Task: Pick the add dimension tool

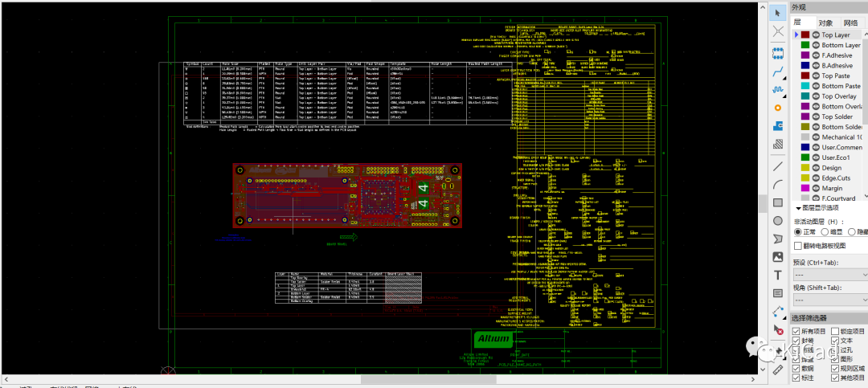Action: pos(778,311)
